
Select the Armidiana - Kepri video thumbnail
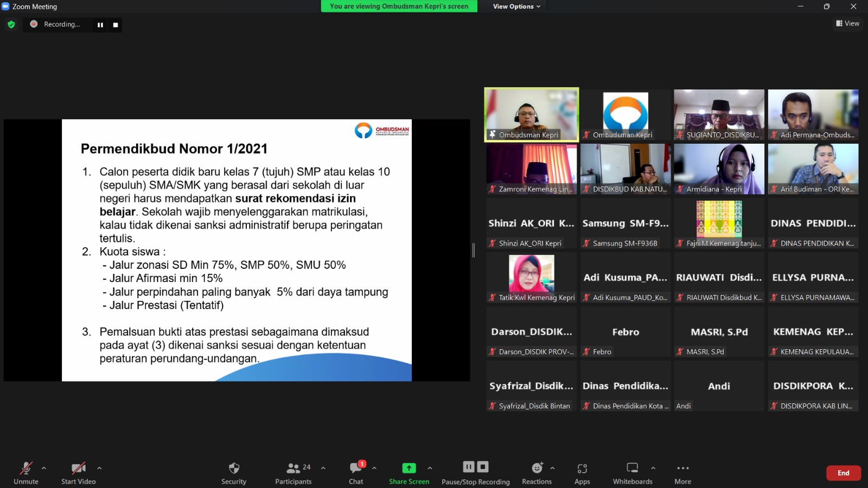719,169
